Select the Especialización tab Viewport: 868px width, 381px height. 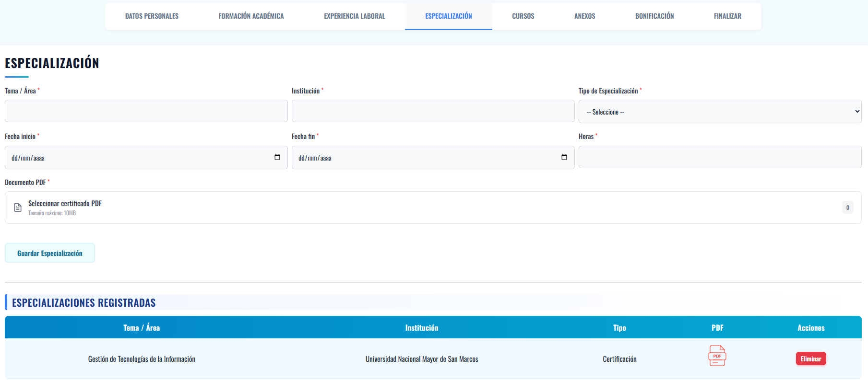click(x=448, y=16)
